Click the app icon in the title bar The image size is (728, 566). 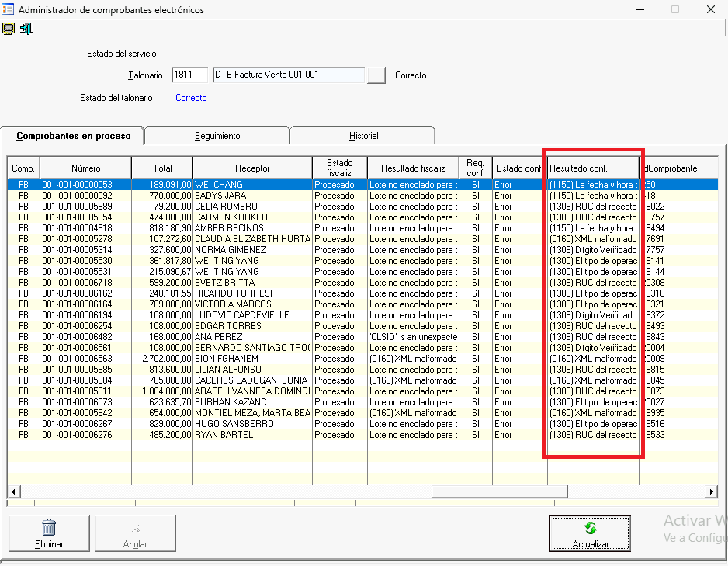point(8,10)
